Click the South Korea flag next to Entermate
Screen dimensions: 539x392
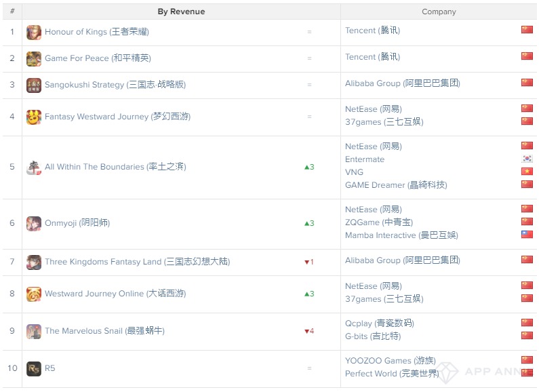tap(527, 159)
